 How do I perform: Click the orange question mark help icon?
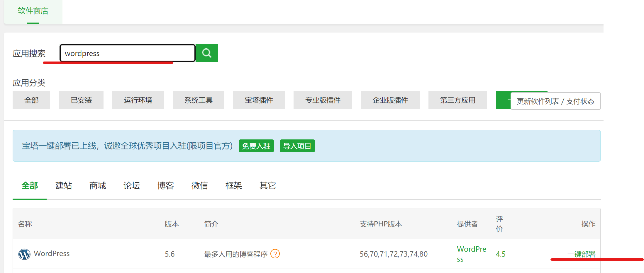(x=275, y=254)
